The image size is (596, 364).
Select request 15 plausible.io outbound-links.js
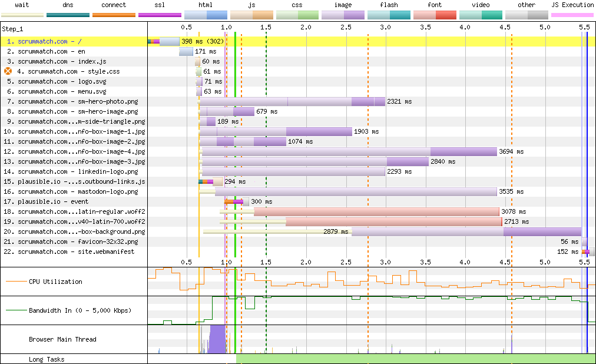[x=74, y=181]
